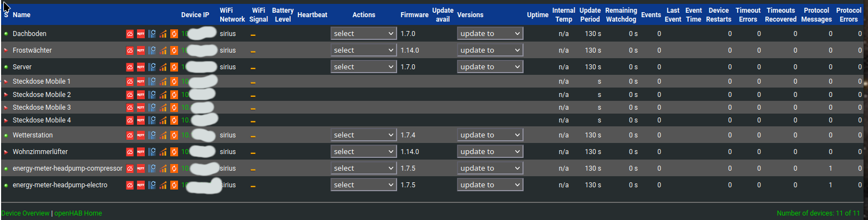Click the orange signal bars icon for Dachboden
This screenshot has height=220, width=868.
(x=163, y=34)
